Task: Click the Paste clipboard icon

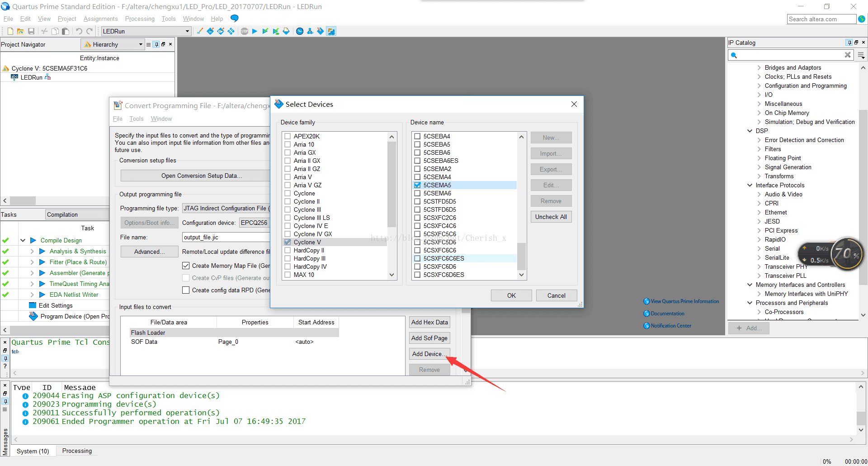Action: (x=66, y=31)
